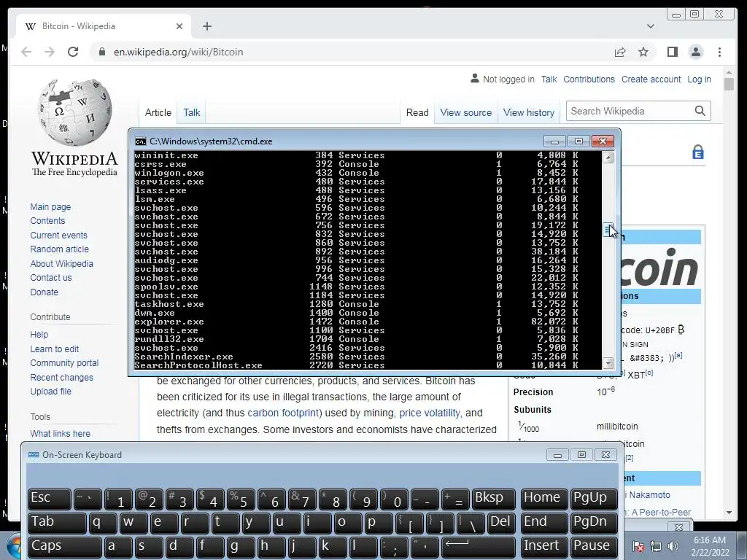Screen dimensions: 747x560
Task: View site security lock information
Action: coord(101,52)
